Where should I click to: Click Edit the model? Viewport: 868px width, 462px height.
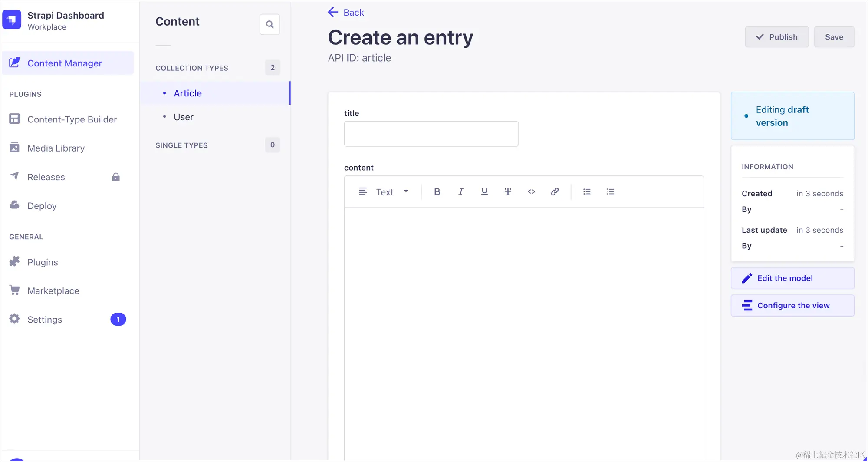(x=792, y=278)
